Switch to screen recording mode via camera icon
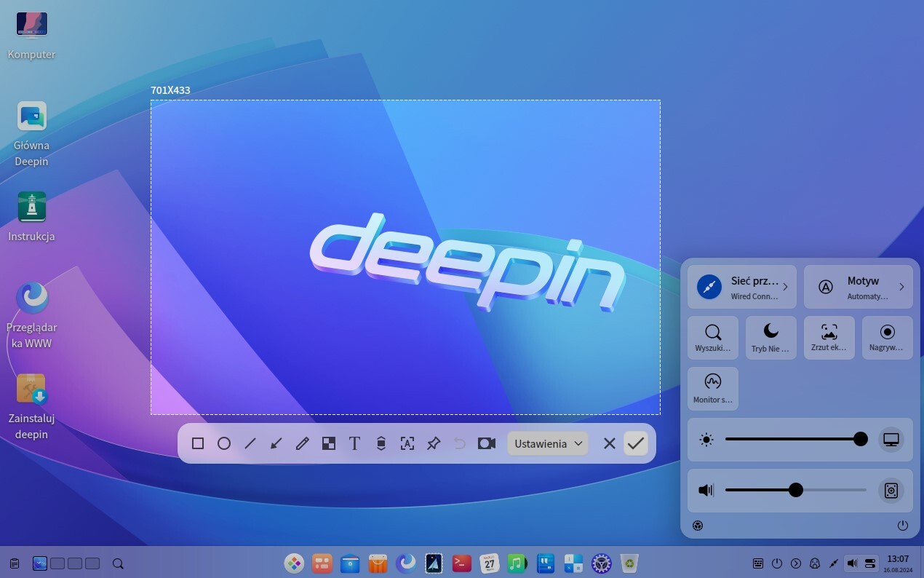924x578 pixels. (x=486, y=443)
